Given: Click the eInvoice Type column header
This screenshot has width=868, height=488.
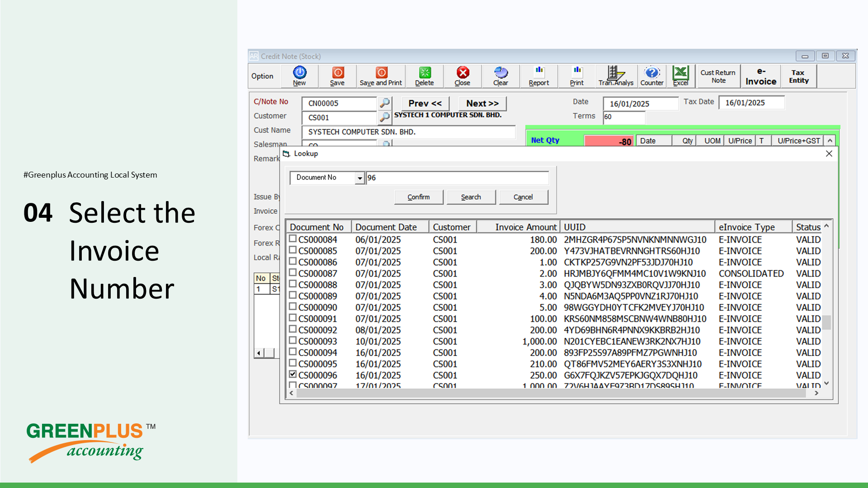Looking at the screenshot, I should 754,227.
